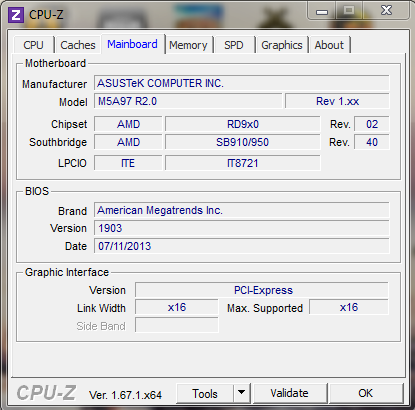Screen dimensions: 415x410
Task: Minimize the CPU-Z window
Action: pos(322,11)
